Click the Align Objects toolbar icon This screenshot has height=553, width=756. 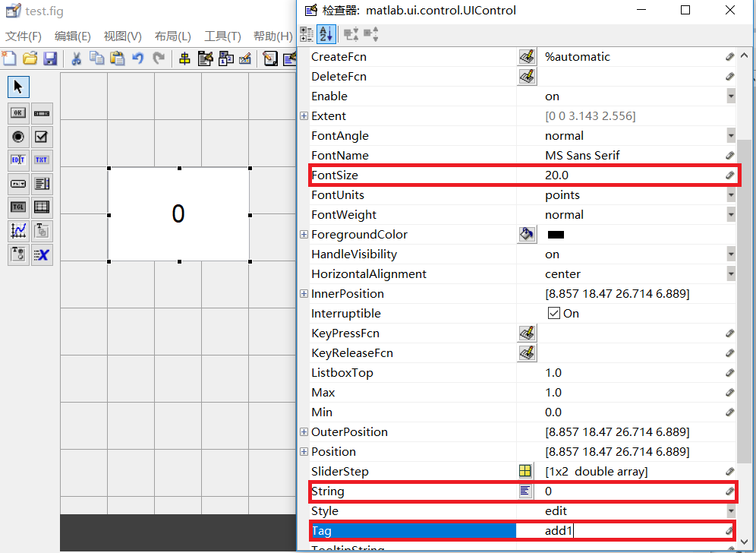point(184,58)
